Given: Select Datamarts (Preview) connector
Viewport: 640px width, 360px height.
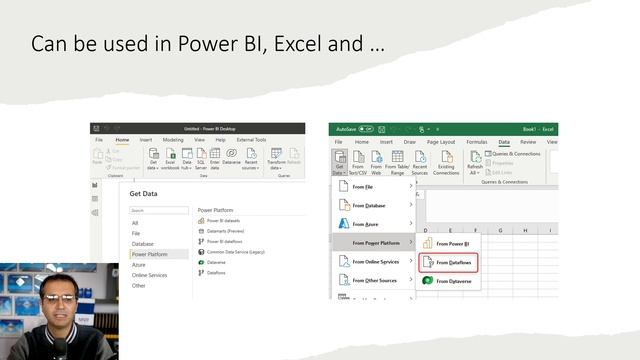Looking at the screenshot, I should pos(221,231).
